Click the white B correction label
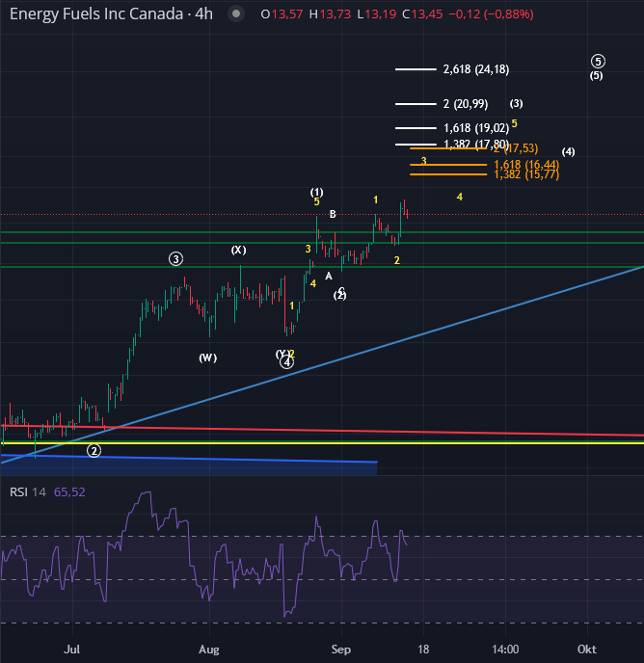 333,214
